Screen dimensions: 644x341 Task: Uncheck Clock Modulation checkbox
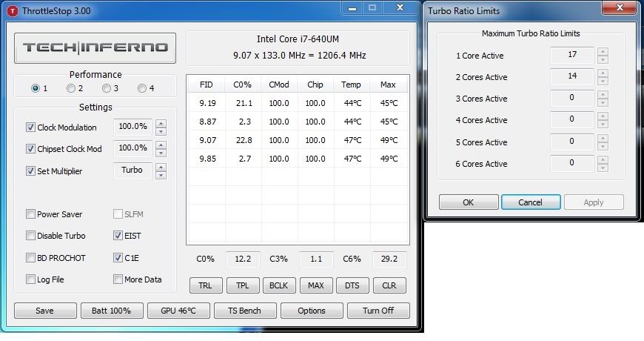click(30, 127)
